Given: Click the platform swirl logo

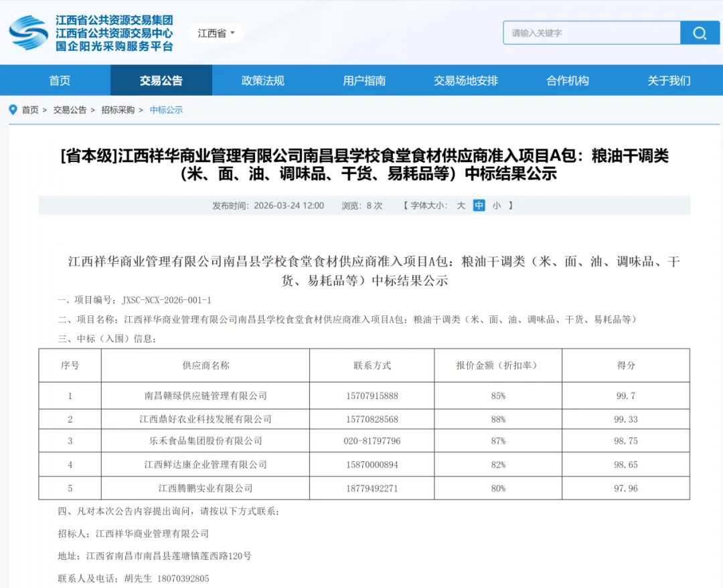Looking at the screenshot, I should click(x=29, y=32).
